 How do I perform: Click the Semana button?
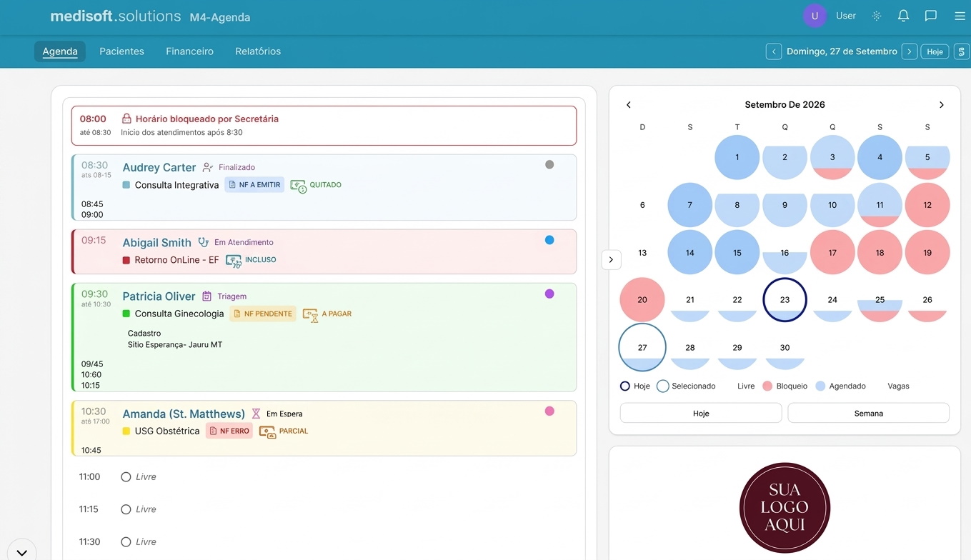click(868, 413)
